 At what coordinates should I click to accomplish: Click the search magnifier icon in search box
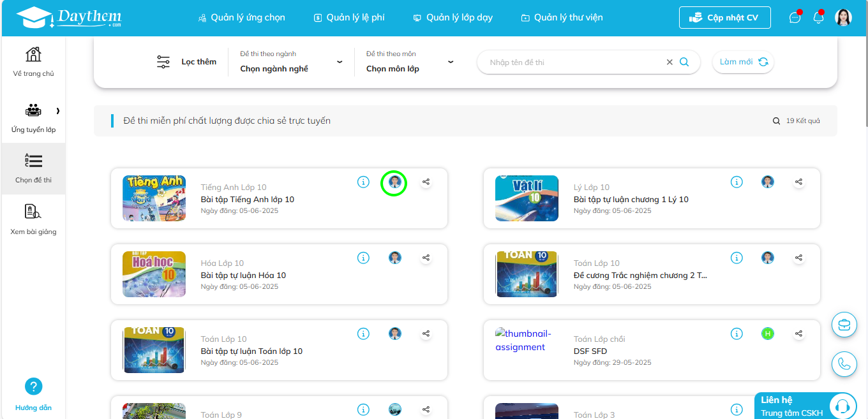tap(684, 62)
